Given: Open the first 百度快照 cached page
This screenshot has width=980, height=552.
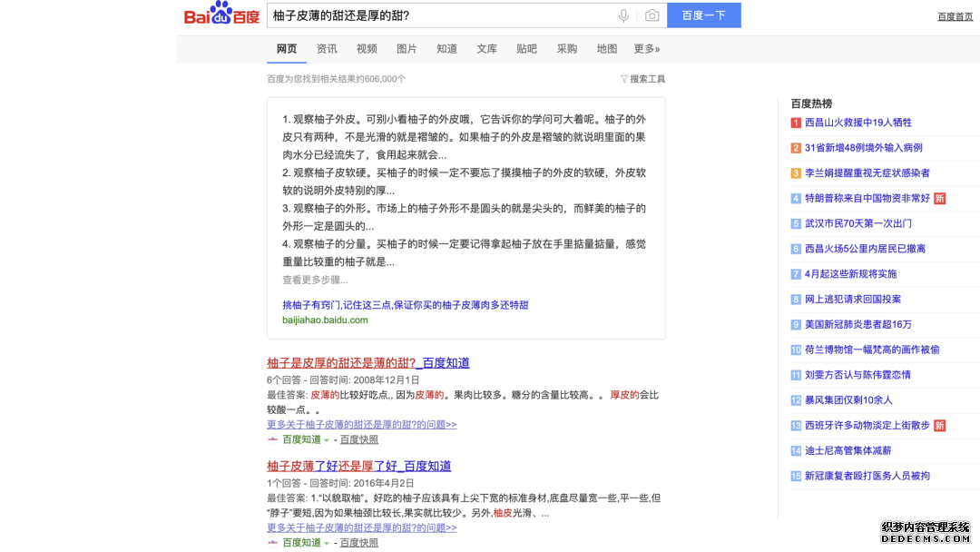Looking at the screenshot, I should point(358,439).
